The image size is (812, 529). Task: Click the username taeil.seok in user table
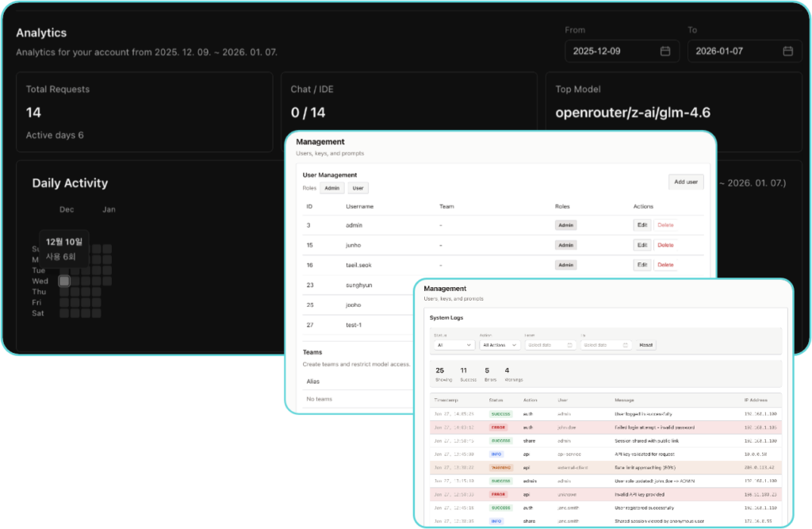358,265
